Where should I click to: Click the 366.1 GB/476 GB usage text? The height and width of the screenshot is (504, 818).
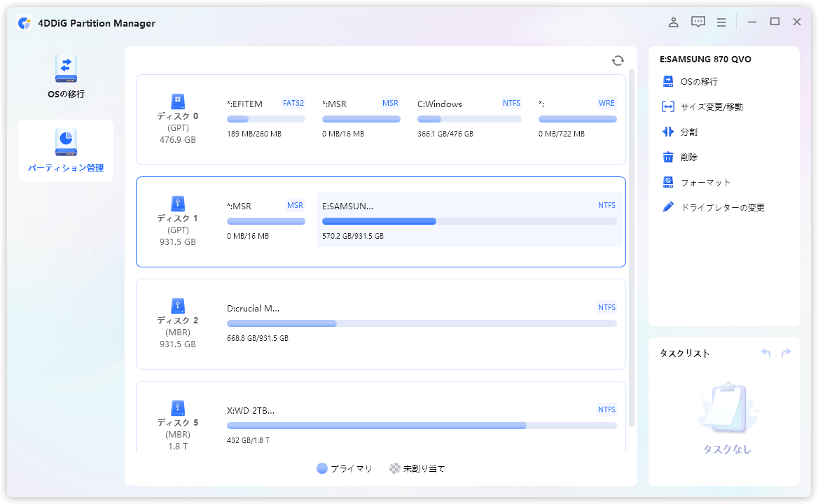tap(445, 134)
